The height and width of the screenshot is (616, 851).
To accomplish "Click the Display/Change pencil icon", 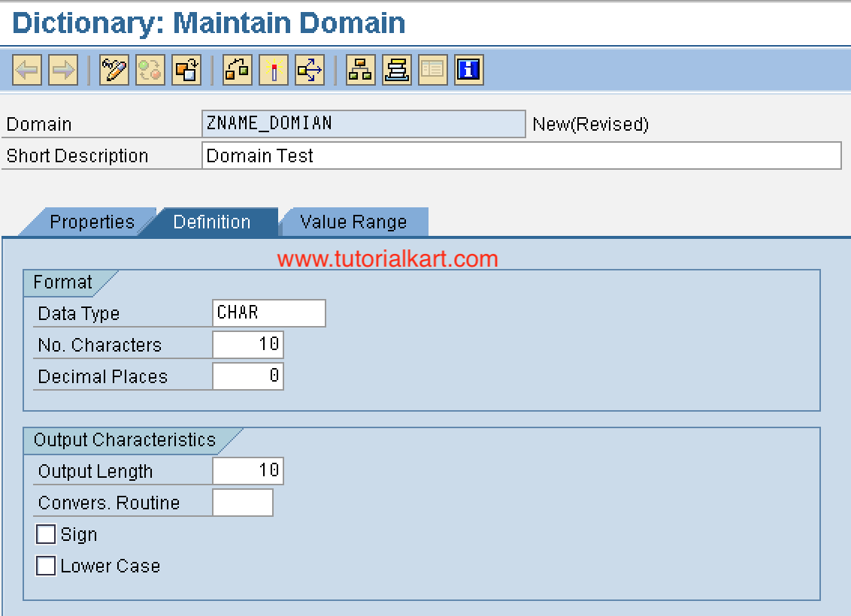I will point(114,71).
